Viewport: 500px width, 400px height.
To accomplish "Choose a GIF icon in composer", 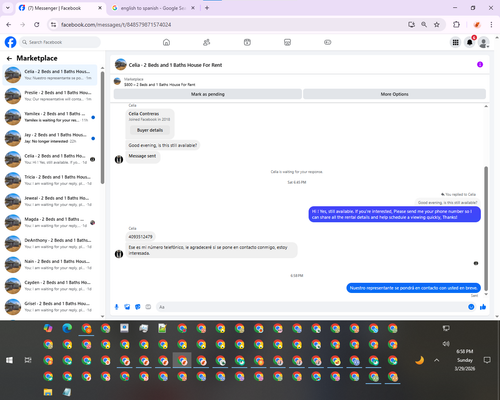I will (x=148, y=307).
